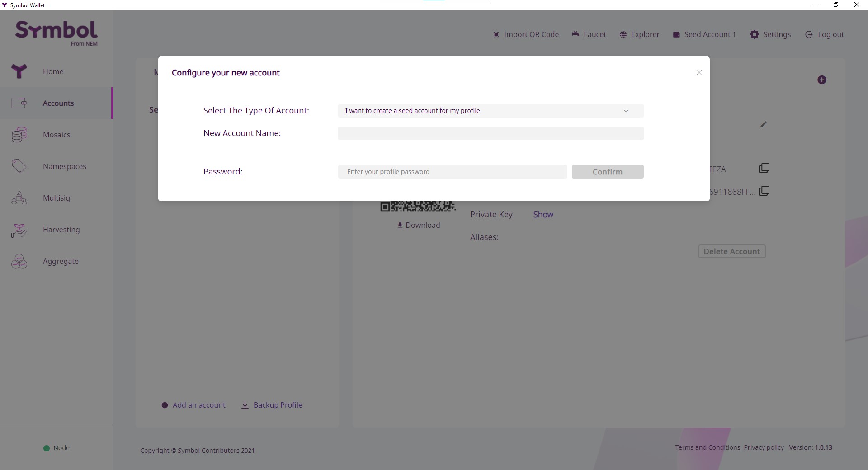This screenshot has width=868, height=470.
Task: Open Harvesting section icon
Action: point(19,230)
